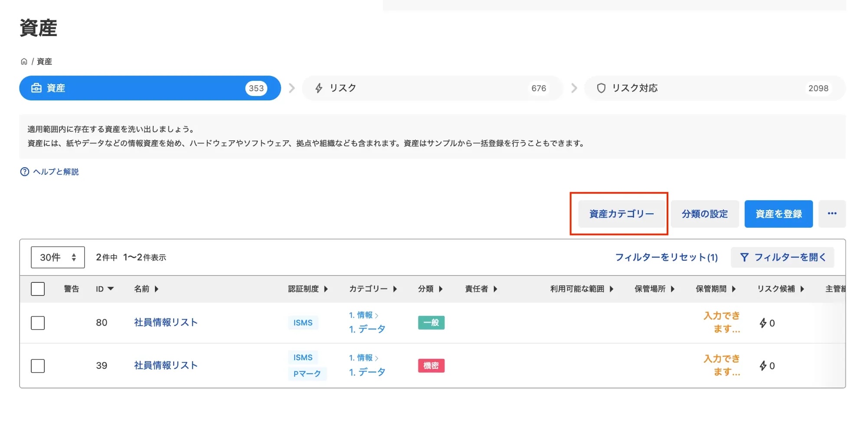Click the ISMS tag in row 80

[x=303, y=323]
